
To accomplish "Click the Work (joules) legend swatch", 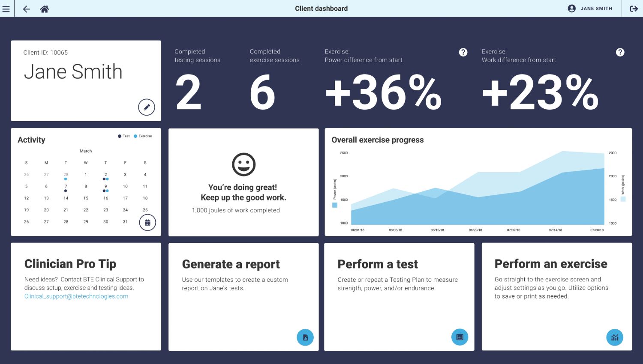I will (623, 199).
